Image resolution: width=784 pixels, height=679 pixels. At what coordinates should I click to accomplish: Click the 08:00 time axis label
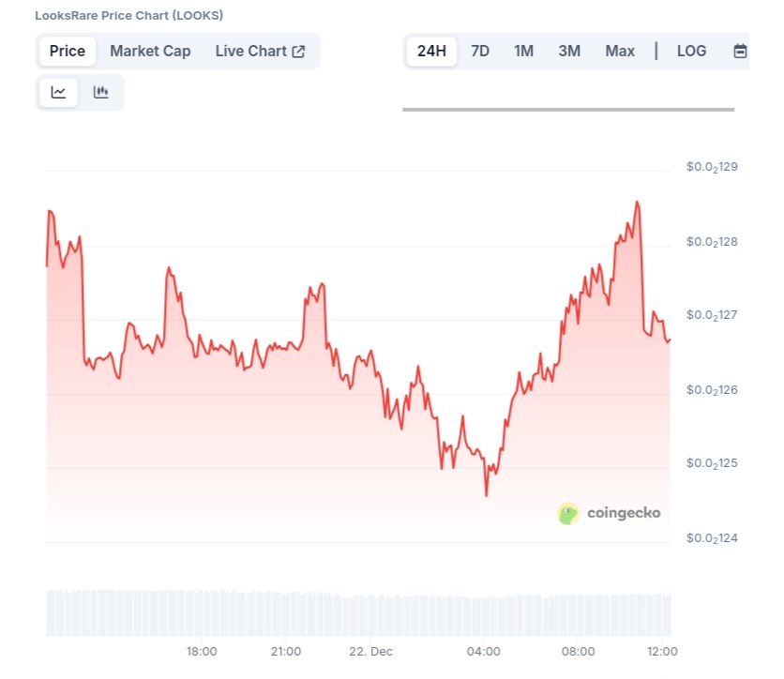578,652
